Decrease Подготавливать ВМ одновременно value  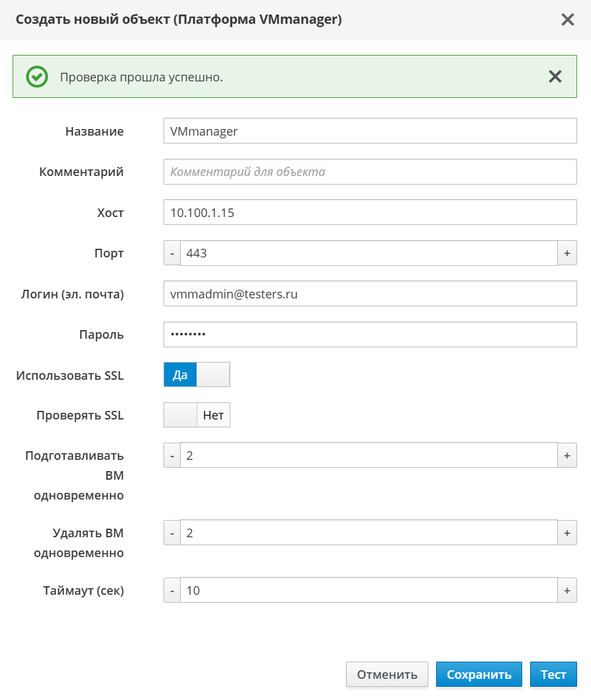[172, 456]
